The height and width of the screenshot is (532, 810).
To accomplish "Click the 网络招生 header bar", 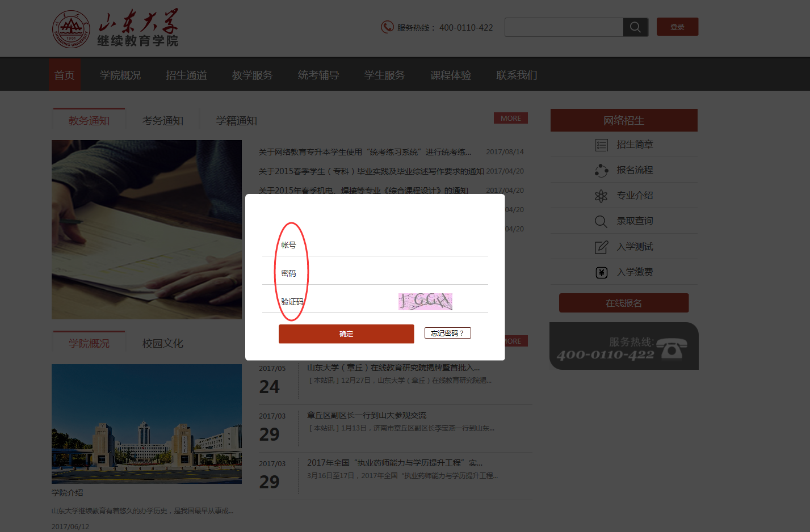I will pos(624,120).
